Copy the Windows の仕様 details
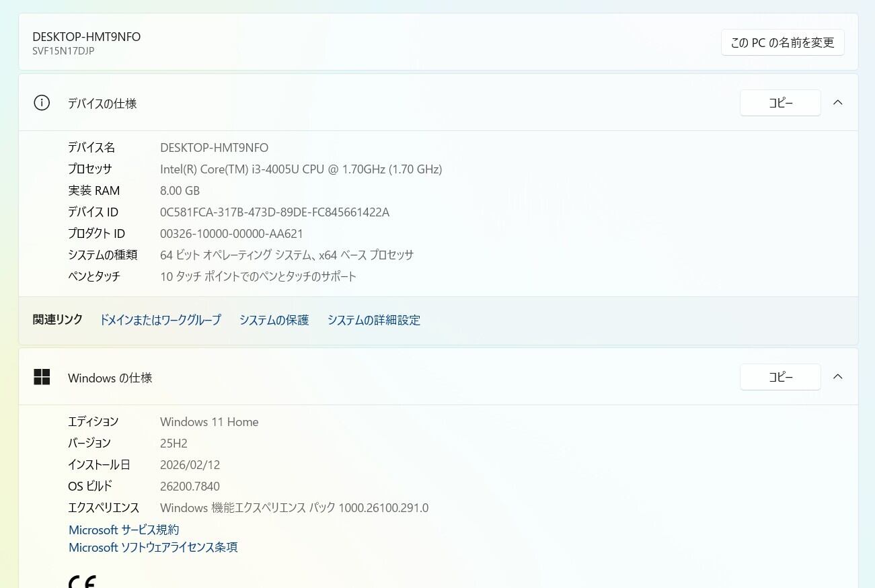This screenshot has height=588, width=875. pyautogui.click(x=780, y=377)
